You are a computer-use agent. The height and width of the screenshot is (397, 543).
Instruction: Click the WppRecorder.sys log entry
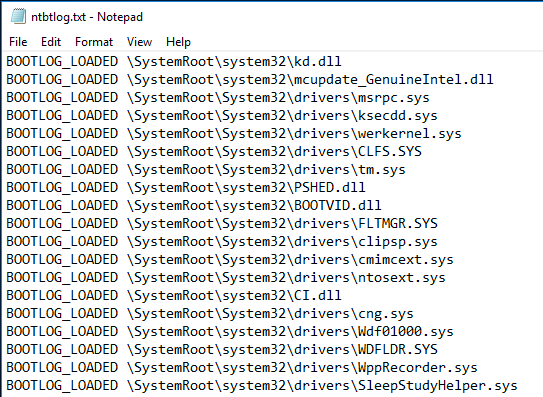point(242,368)
